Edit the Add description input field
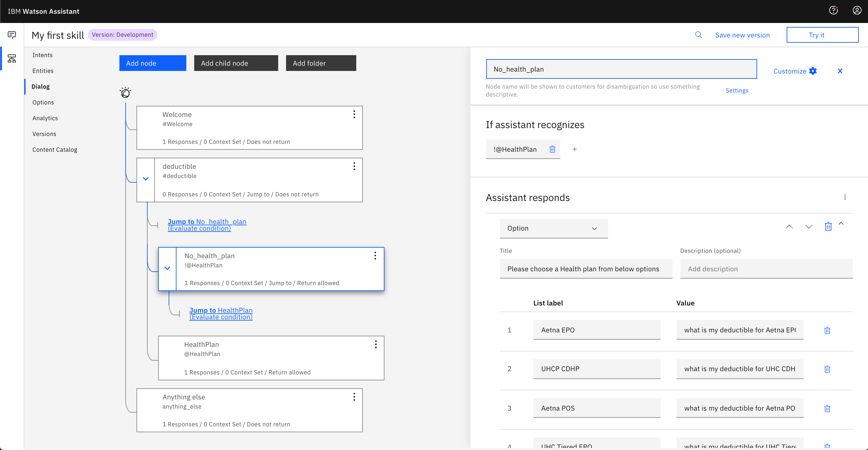 (766, 269)
